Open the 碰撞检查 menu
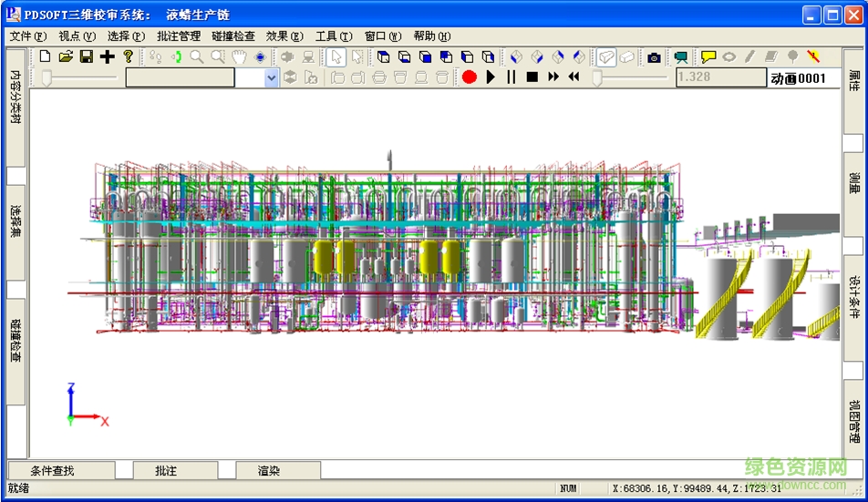This screenshot has height=502, width=868. pyautogui.click(x=233, y=36)
